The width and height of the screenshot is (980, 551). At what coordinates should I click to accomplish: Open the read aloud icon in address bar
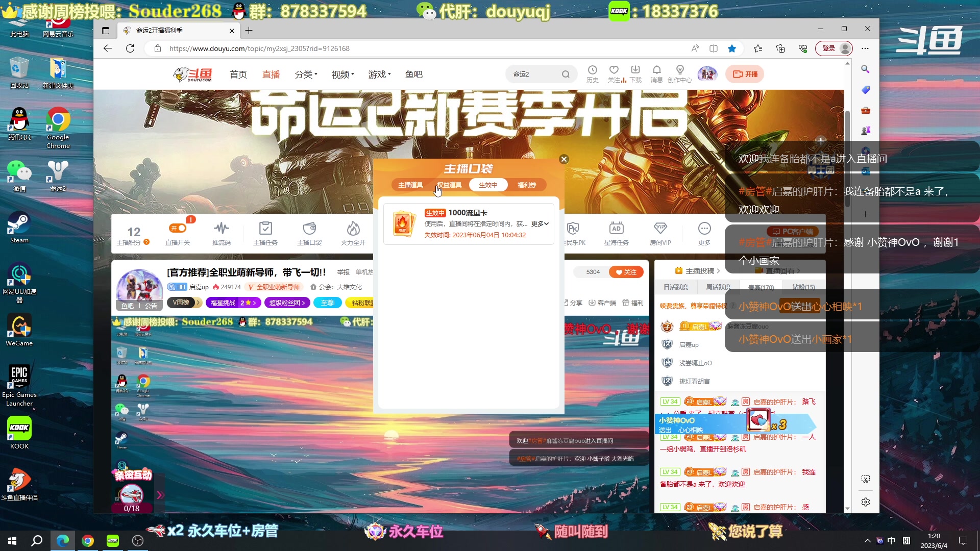coord(695,48)
